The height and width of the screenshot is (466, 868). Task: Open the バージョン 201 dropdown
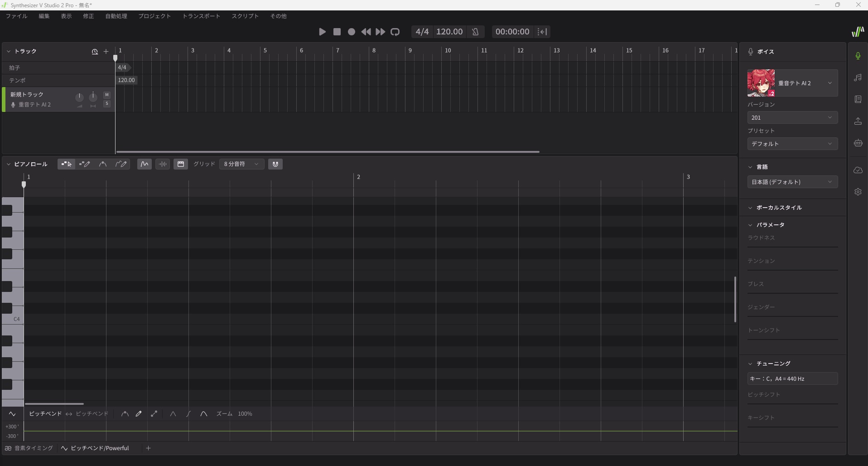(x=792, y=118)
